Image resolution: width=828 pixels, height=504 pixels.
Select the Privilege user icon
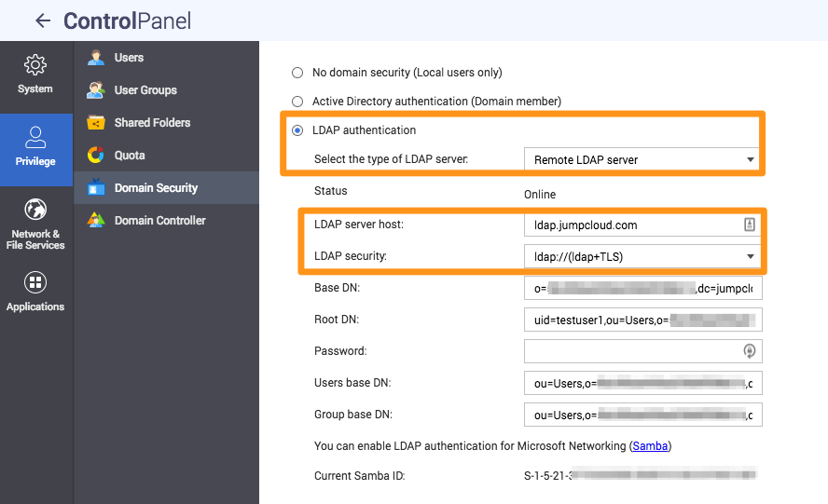pyautogui.click(x=35, y=138)
